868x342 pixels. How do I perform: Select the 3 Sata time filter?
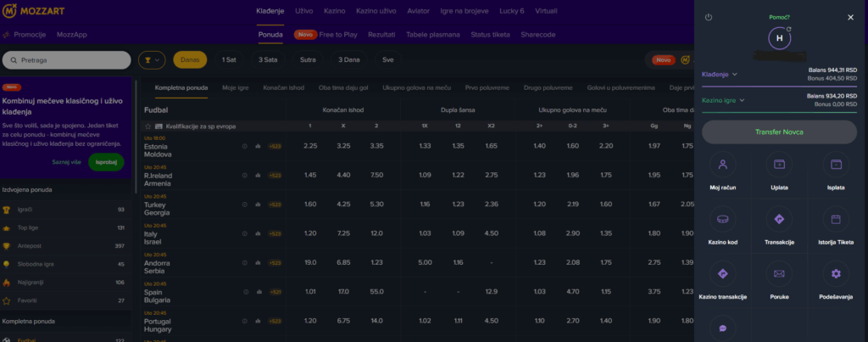coord(269,60)
